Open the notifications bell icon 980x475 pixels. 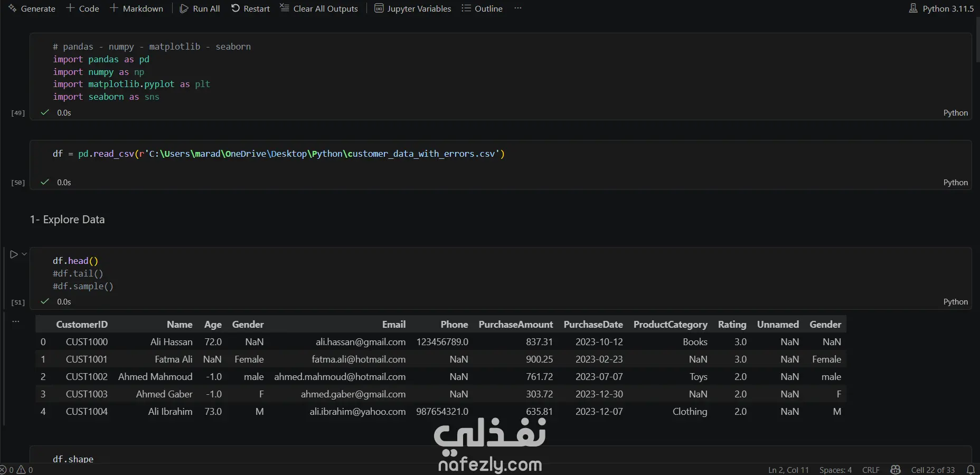[x=970, y=470]
